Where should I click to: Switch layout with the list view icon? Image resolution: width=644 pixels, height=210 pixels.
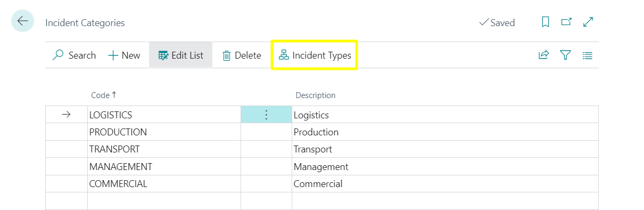point(588,55)
